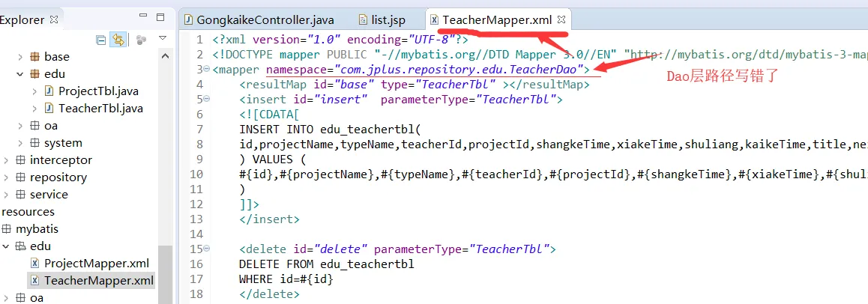
Task: Click the grey filter/working-set icon in Explorer toolbar
Action: 141,39
